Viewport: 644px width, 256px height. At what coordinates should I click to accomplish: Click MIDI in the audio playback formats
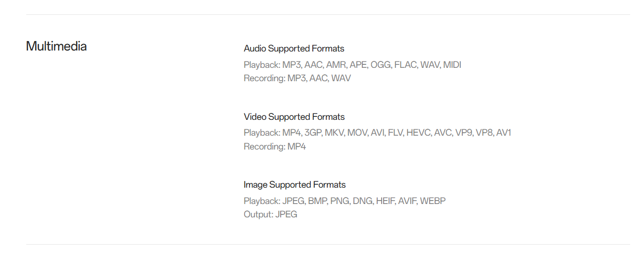452,65
